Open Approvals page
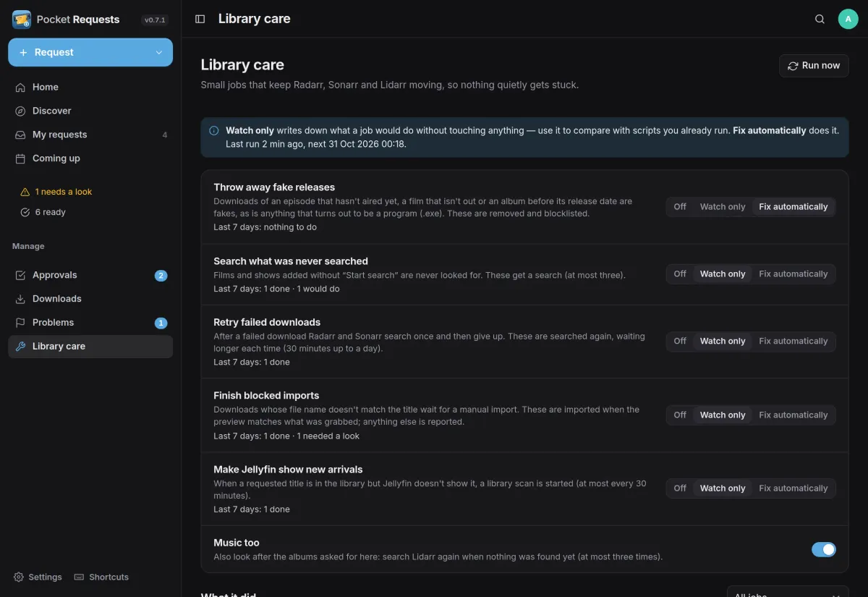This screenshot has height=597, width=868. [x=90, y=275]
